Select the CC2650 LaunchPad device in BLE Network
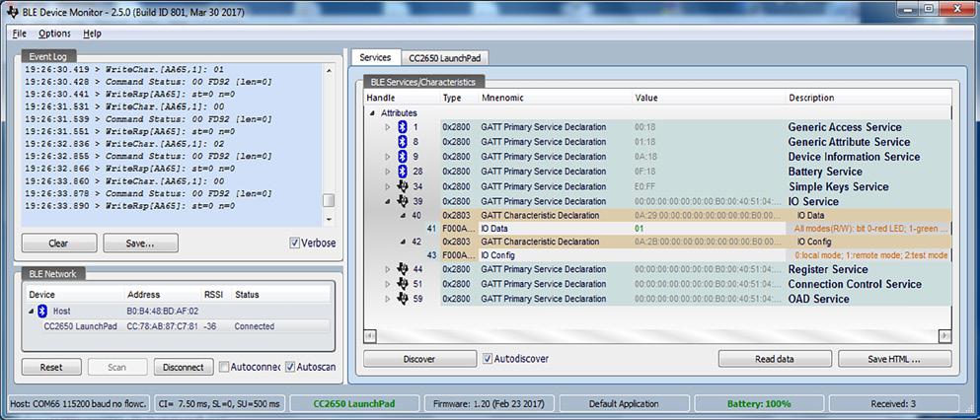980x420 pixels. coord(178,326)
